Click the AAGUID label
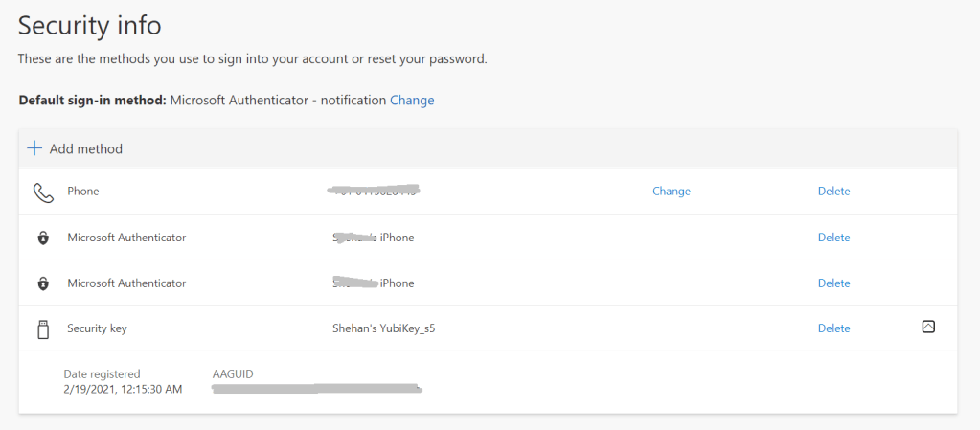This screenshot has width=980, height=430. (x=233, y=373)
